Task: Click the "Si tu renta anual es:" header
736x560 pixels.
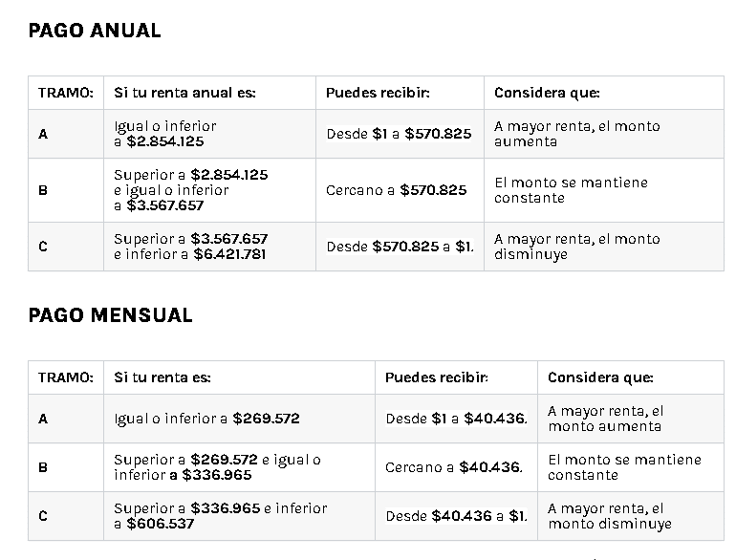Action: 184,93
